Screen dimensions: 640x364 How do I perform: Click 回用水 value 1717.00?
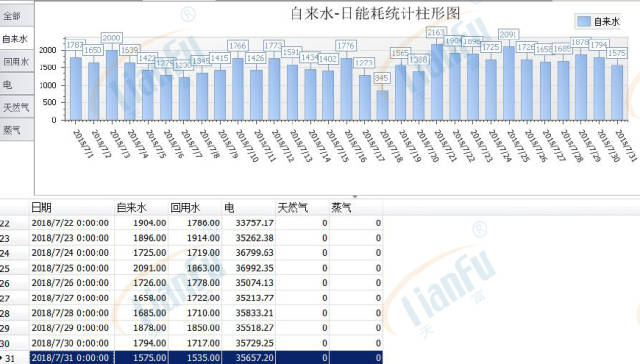pyautogui.click(x=195, y=343)
